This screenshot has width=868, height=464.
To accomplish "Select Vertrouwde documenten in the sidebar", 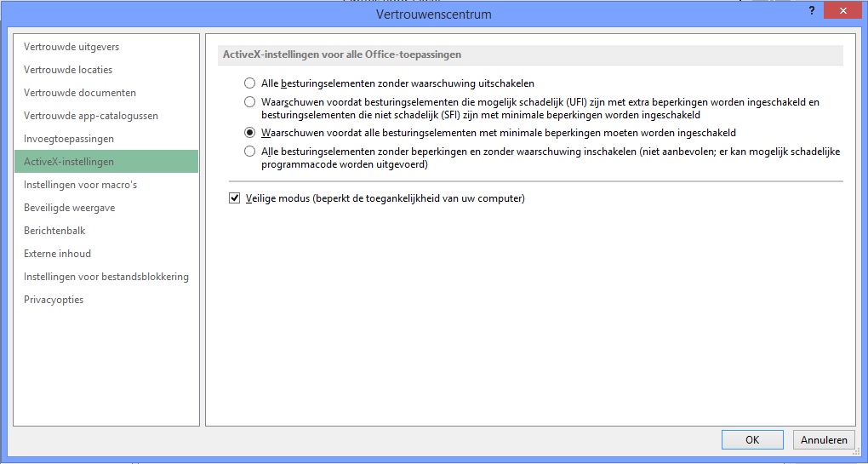I will tap(80, 93).
